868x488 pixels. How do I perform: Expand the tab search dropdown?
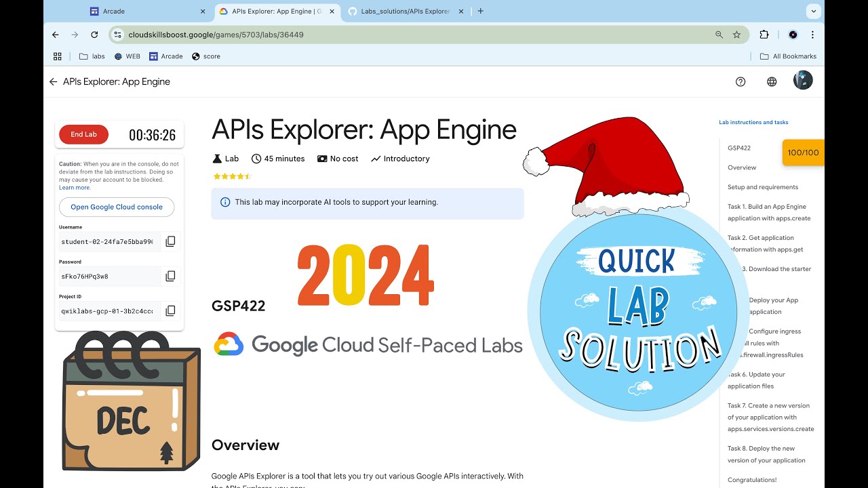[x=813, y=12]
